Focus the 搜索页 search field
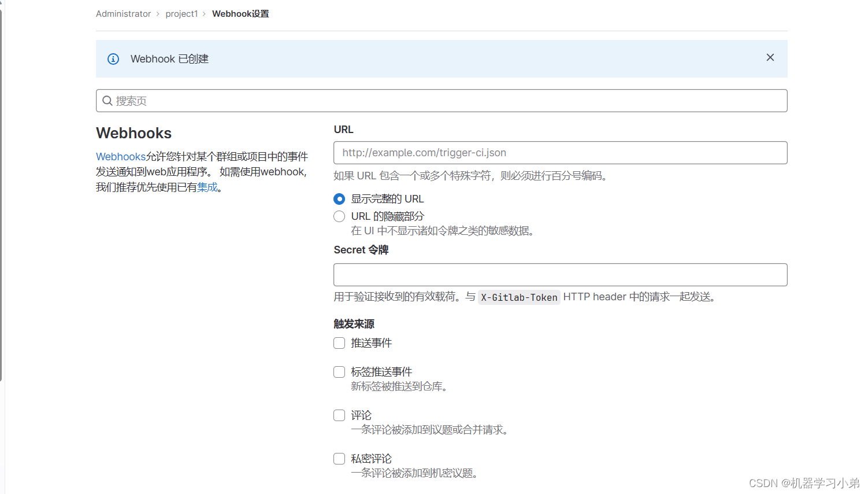This screenshot has height=494, width=868. coord(442,101)
